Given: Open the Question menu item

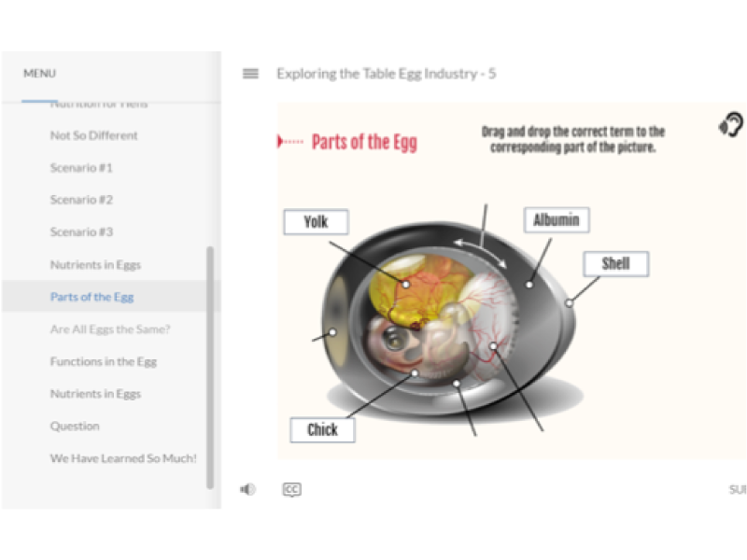Looking at the screenshot, I should 75,426.
